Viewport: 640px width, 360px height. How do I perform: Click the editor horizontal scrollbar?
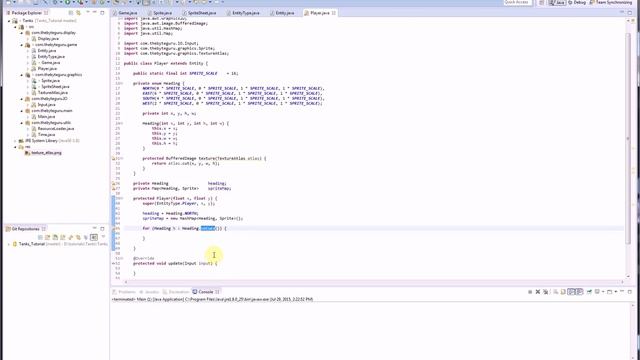point(374,282)
